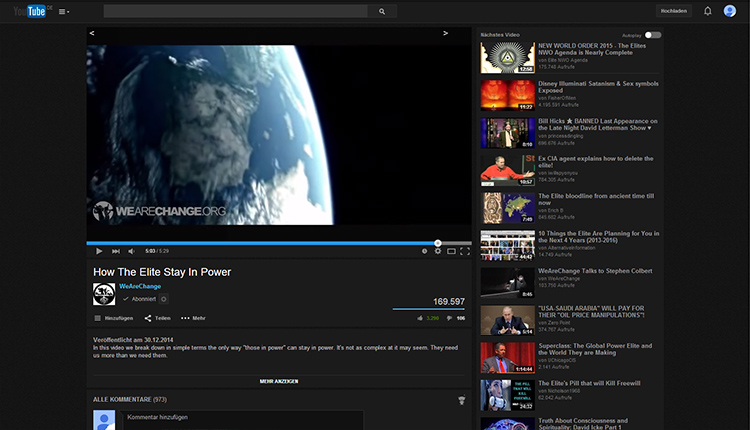The image size is (750, 430).
Task: Toggle the Abonniert subscription button
Action: (x=139, y=299)
